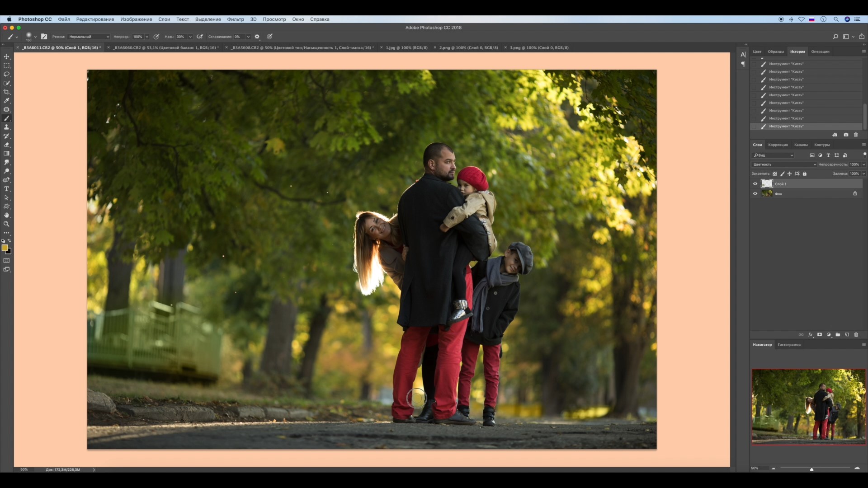
Task: Select the History Brush tool
Action: 6,136
